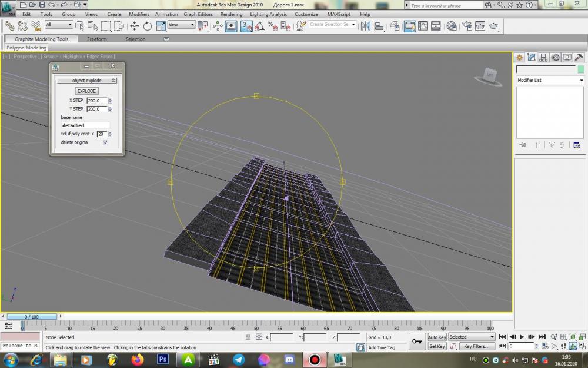
Task: Open the Material Editor
Action: (x=452, y=25)
